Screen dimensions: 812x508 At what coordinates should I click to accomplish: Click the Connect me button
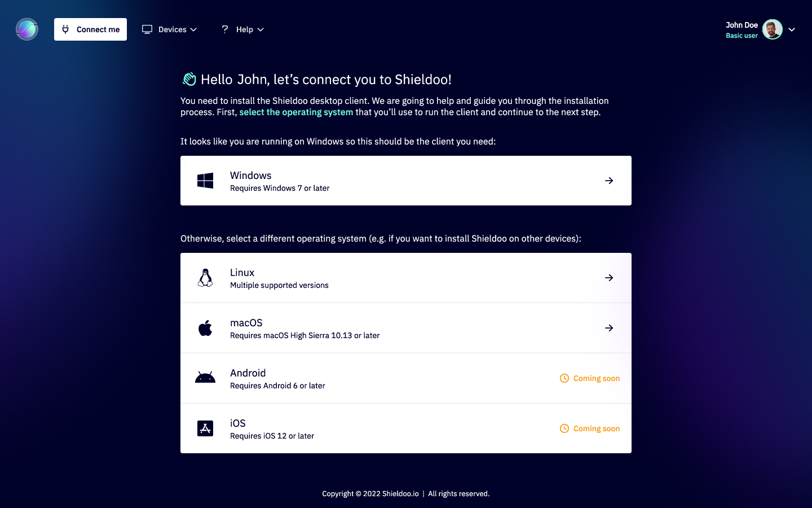point(90,29)
